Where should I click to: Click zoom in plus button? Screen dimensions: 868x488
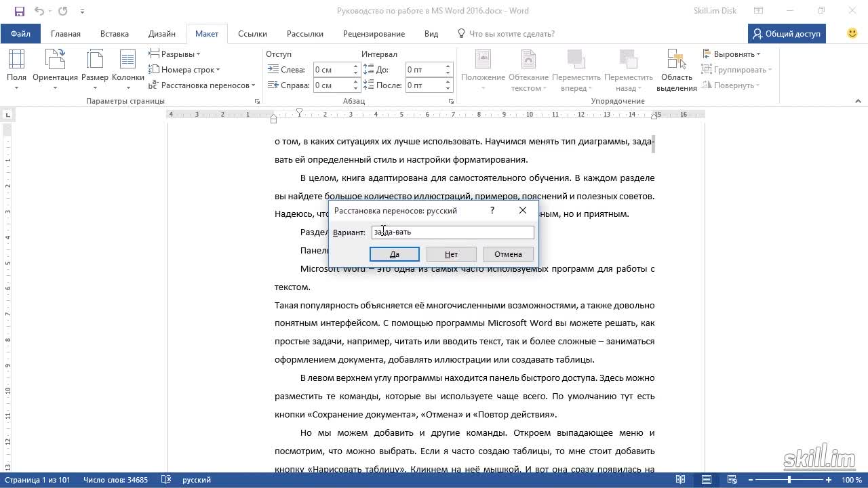(x=829, y=480)
